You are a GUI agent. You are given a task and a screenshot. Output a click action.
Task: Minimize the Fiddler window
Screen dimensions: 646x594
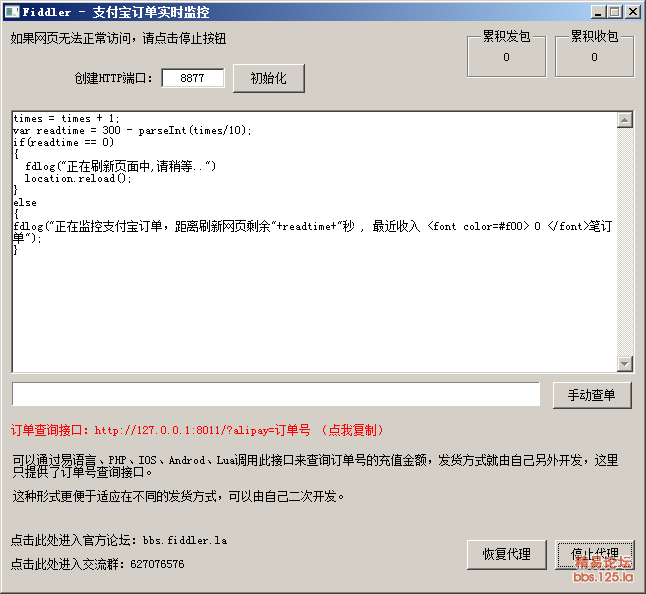coord(599,12)
